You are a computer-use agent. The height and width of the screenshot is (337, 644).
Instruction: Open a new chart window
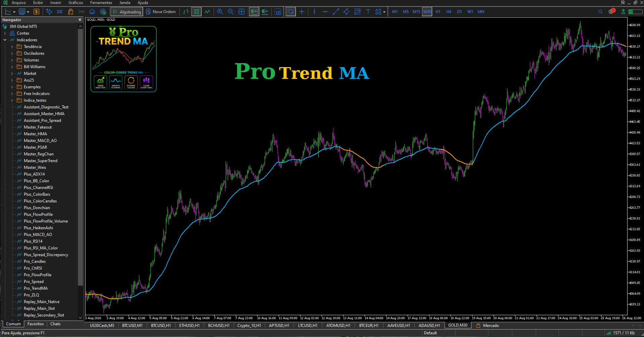point(8,12)
